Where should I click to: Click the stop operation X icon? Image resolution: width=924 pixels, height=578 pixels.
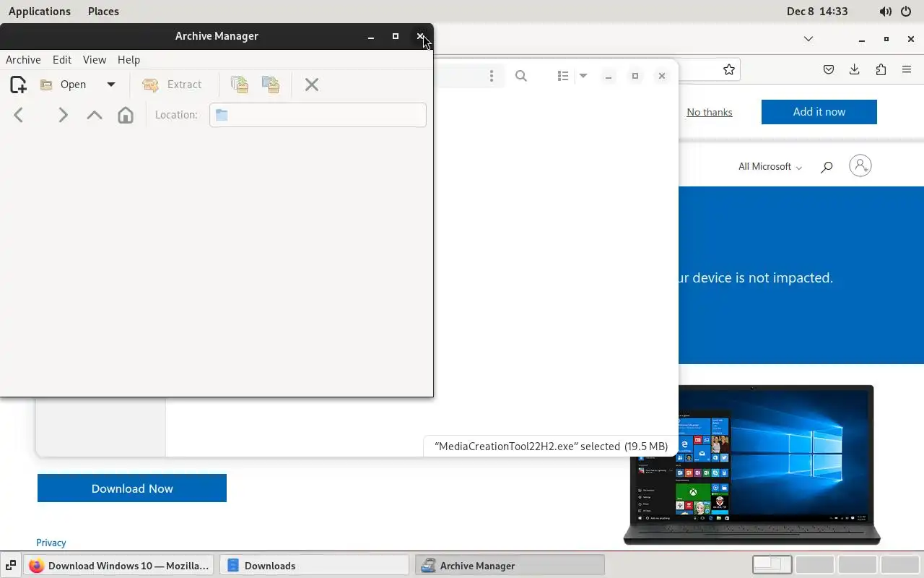click(312, 85)
